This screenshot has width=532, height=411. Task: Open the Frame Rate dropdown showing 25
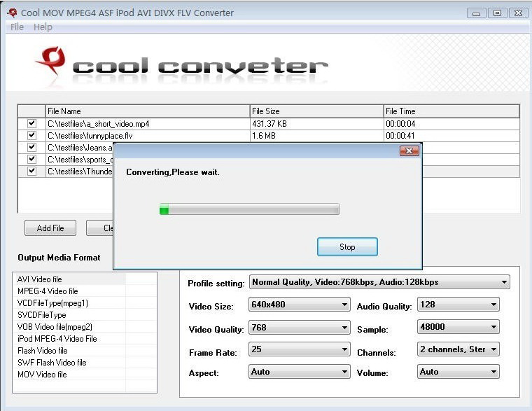[x=300, y=349]
